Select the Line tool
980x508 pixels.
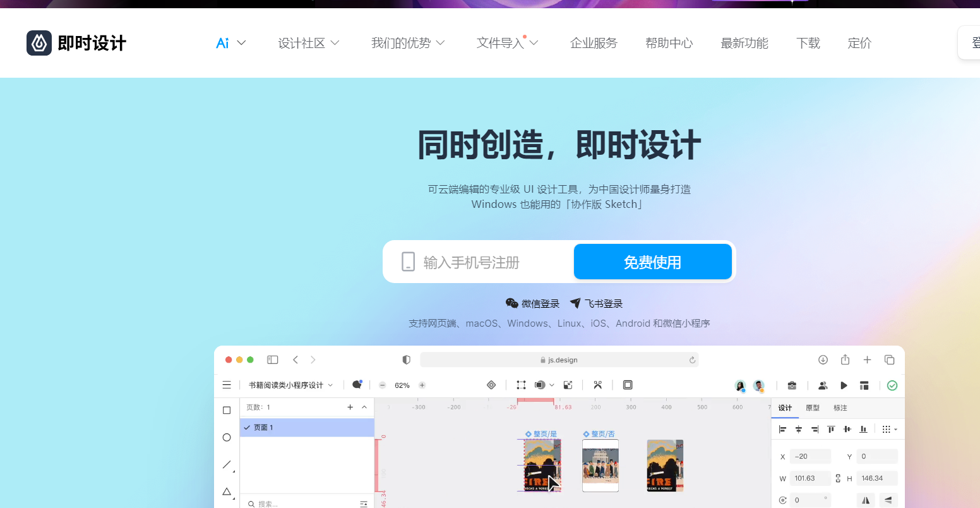[227, 464]
